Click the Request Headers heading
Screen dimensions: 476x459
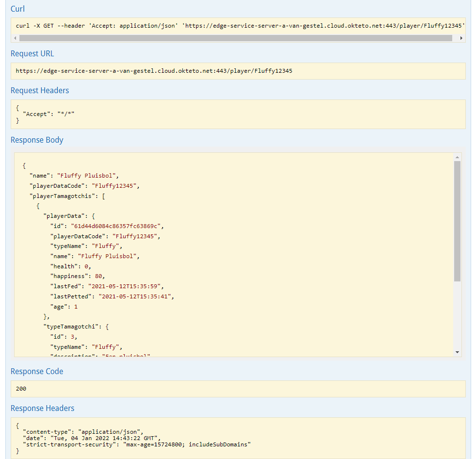click(40, 90)
